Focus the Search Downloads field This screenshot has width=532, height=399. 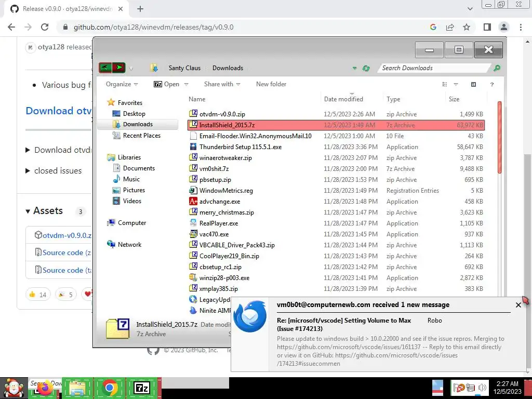tap(434, 68)
